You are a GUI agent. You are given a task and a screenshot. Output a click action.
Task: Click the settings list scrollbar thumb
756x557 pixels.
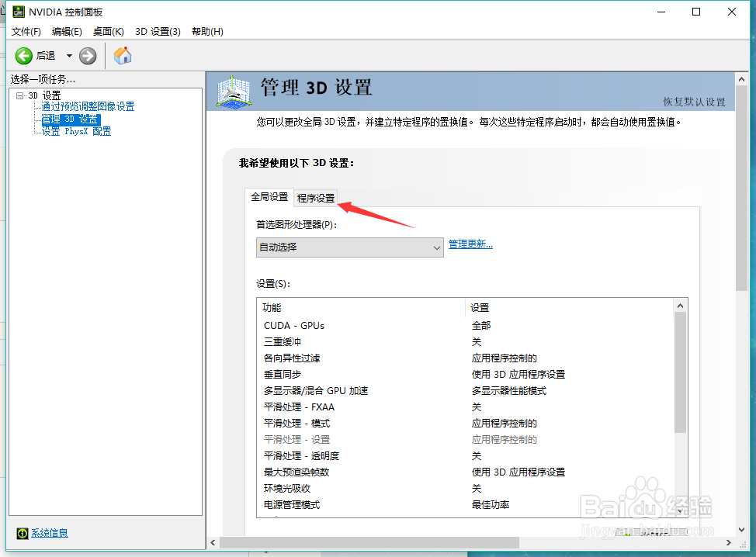coord(680,372)
